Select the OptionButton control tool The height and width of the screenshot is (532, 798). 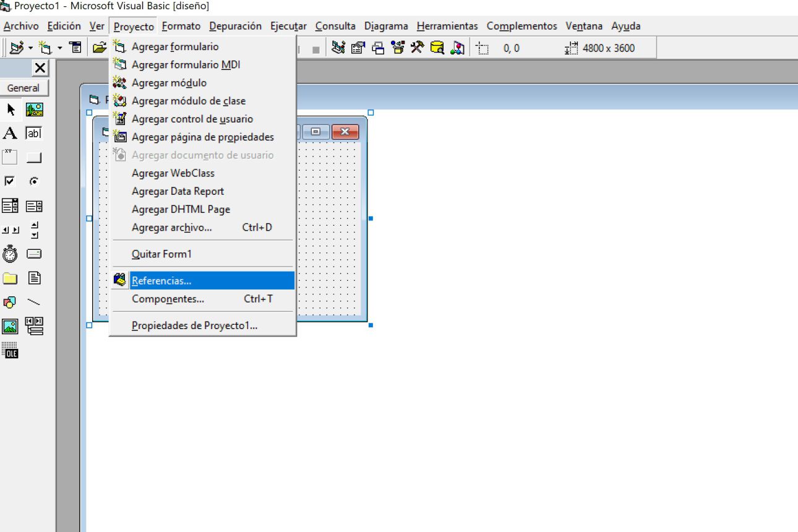pyautogui.click(x=34, y=181)
